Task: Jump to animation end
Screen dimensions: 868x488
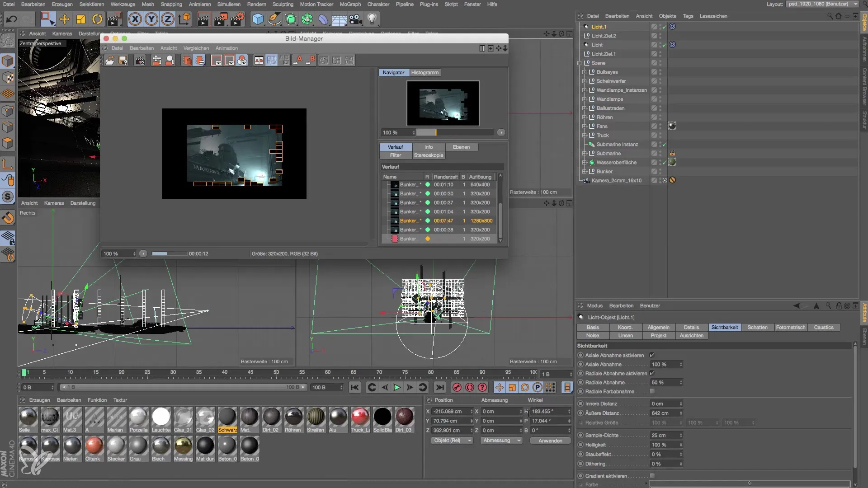Action: coord(439,387)
